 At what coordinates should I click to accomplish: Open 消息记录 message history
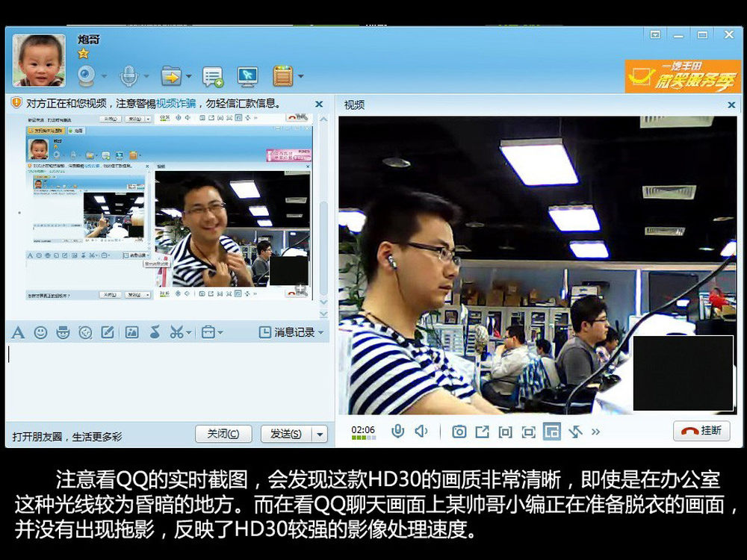click(x=287, y=332)
